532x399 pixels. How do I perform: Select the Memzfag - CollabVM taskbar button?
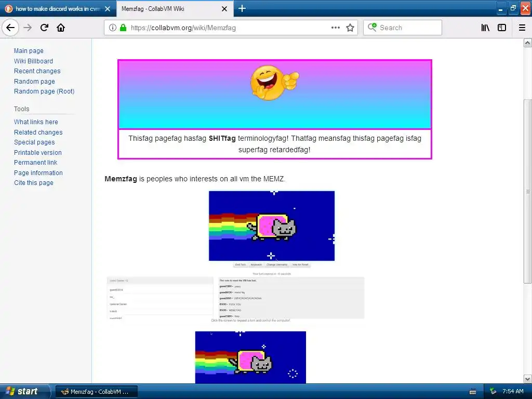96,392
